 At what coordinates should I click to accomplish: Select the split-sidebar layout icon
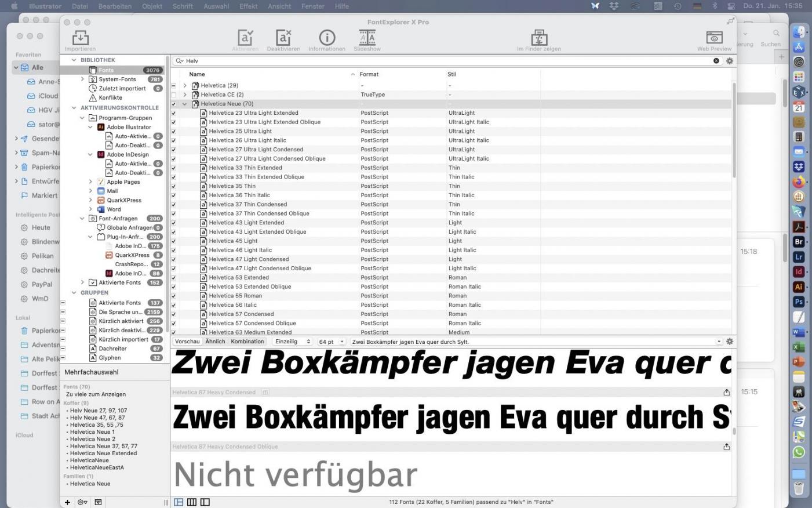pos(205,502)
